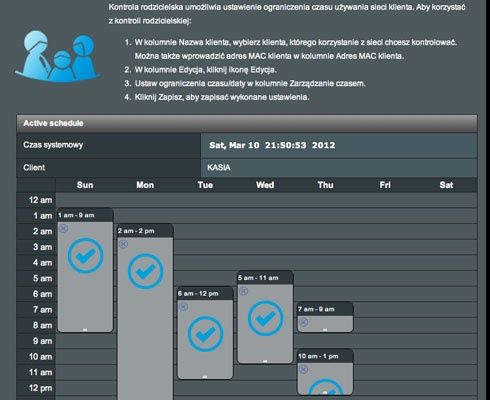Image resolution: width=490 pixels, height=400 pixels.
Task: Delete the Wednesday 5 am - 11 am slot
Action: pyautogui.click(x=243, y=291)
